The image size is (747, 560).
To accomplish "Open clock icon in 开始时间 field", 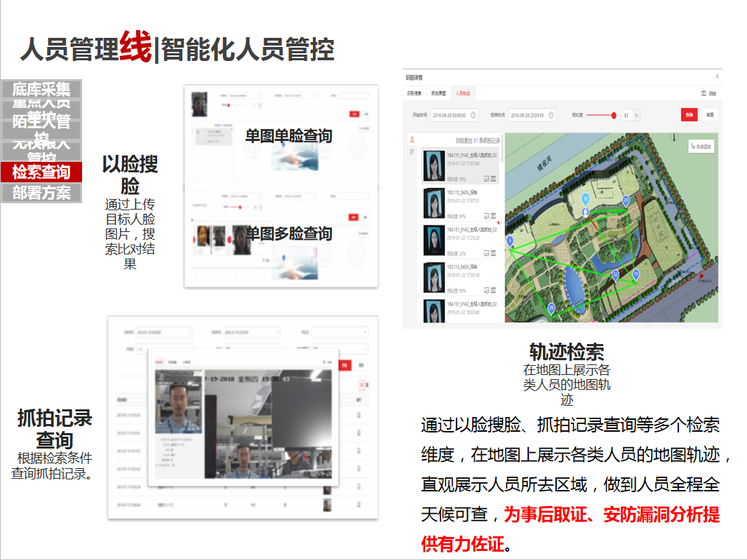I will coord(473,115).
